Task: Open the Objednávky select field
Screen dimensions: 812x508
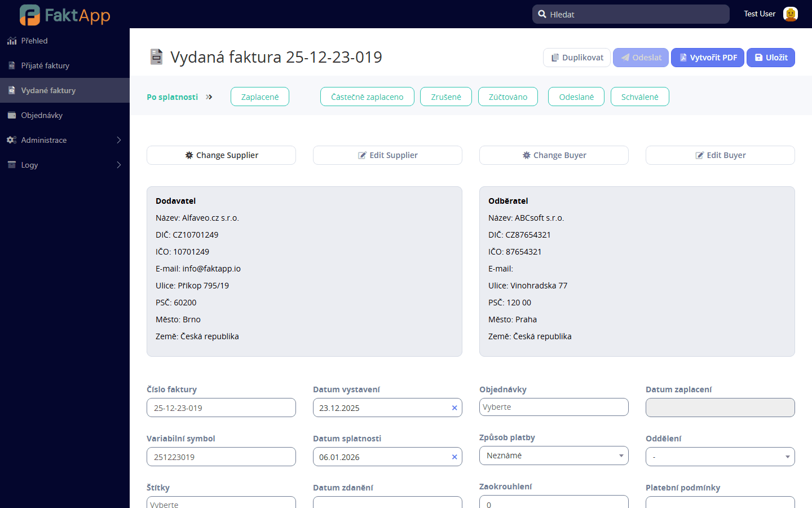Action: [x=554, y=407]
